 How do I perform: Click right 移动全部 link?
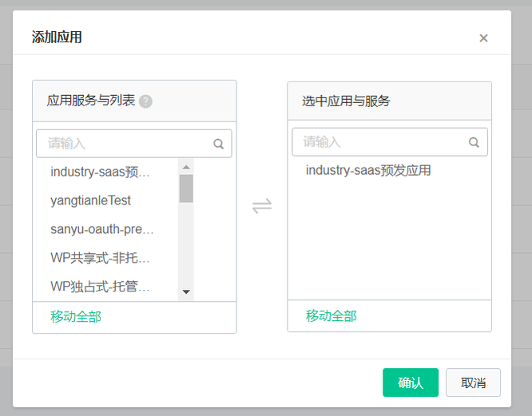332,315
